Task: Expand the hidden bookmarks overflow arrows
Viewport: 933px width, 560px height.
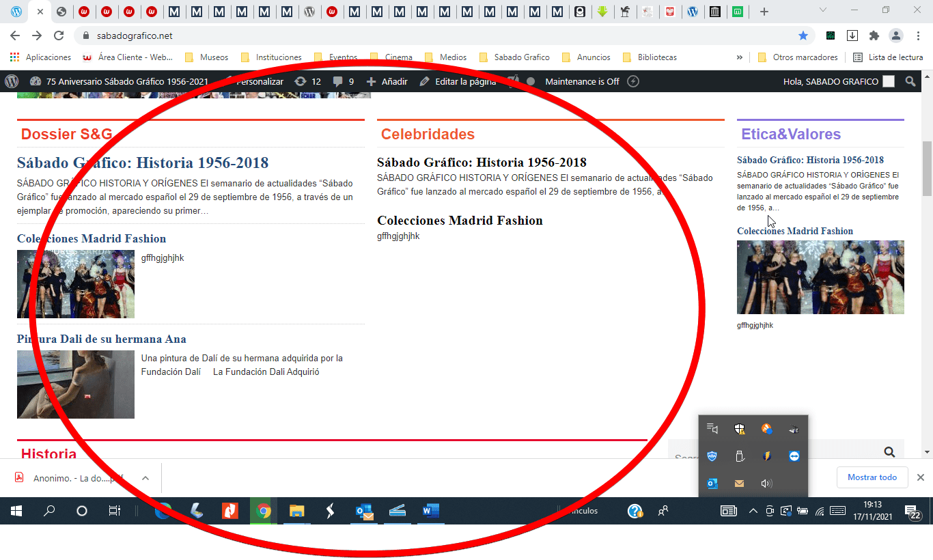Action: point(740,57)
